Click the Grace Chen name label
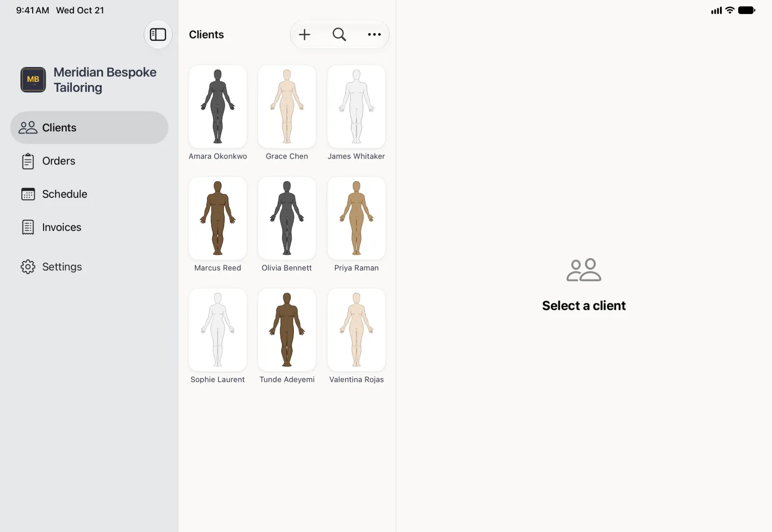Viewport: 772px width, 532px height. point(287,156)
